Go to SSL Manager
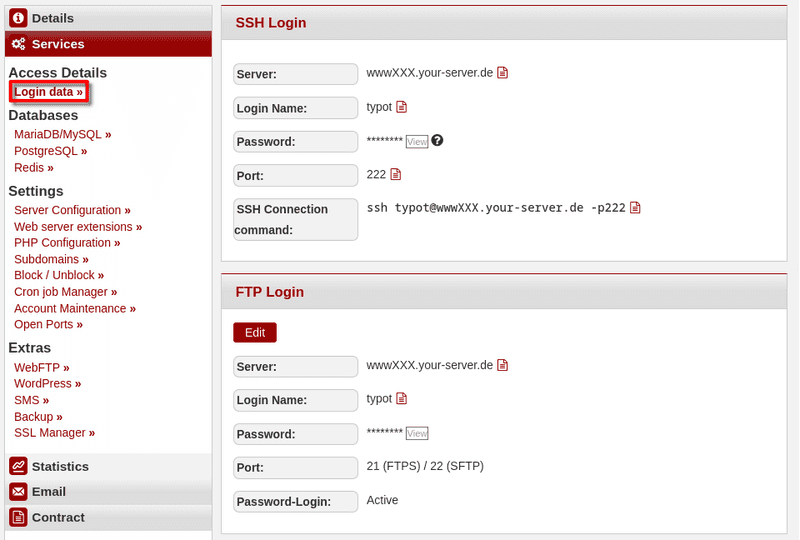The width and height of the screenshot is (800, 540). pyautogui.click(x=54, y=433)
